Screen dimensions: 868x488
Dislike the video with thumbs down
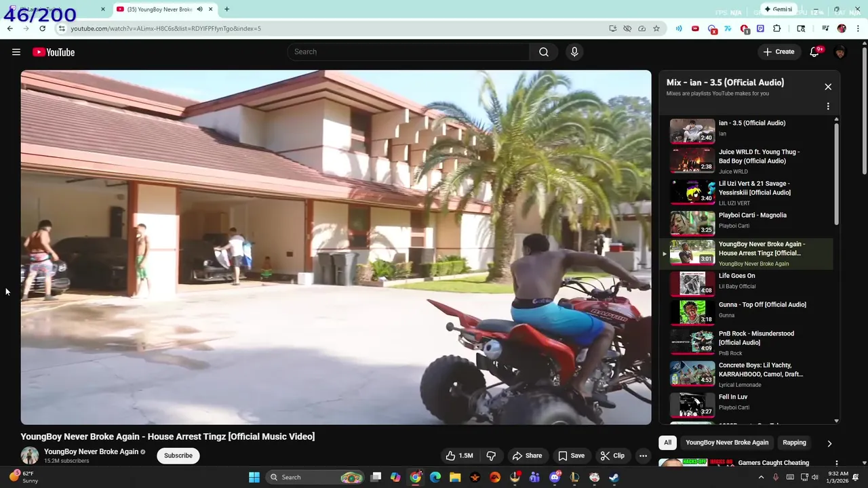click(491, 455)
